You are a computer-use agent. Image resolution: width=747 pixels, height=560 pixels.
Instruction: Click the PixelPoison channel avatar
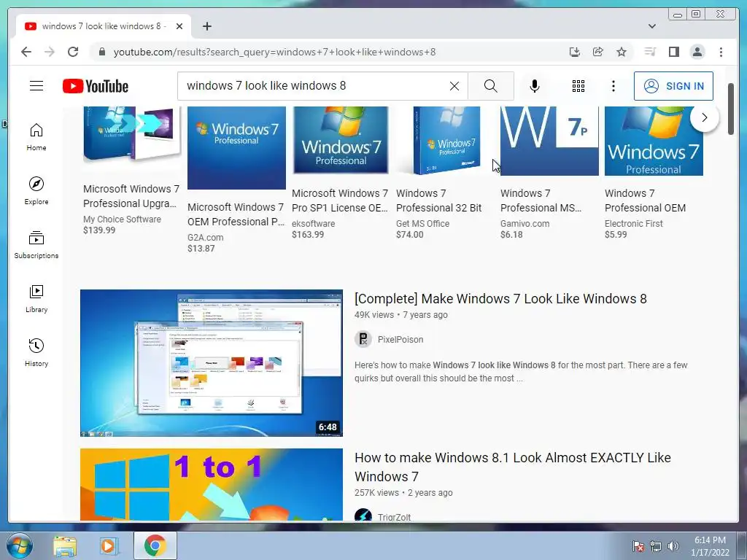363,339
